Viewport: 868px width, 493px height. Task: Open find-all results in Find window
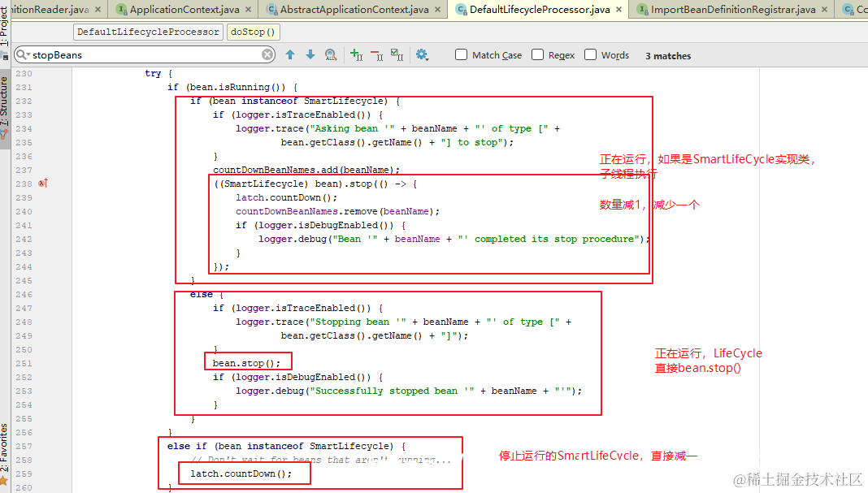(331, 54)
